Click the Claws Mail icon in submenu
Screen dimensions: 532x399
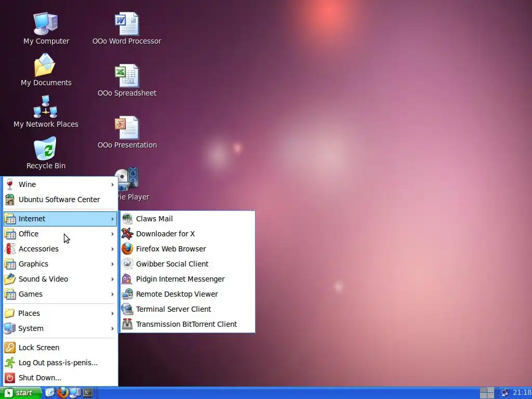pos(127,219)
